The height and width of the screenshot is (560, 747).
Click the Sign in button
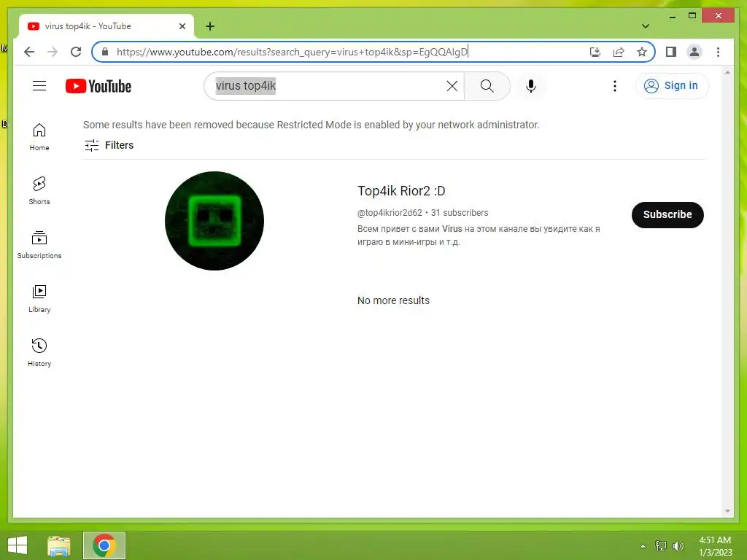coord(672,86)
